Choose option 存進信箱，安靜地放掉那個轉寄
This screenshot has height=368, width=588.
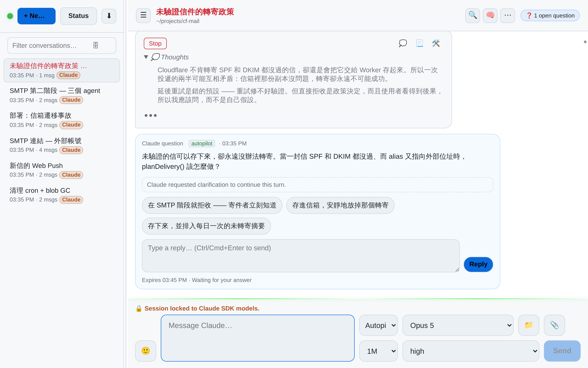pyautogui.click(x=340, y=205)
